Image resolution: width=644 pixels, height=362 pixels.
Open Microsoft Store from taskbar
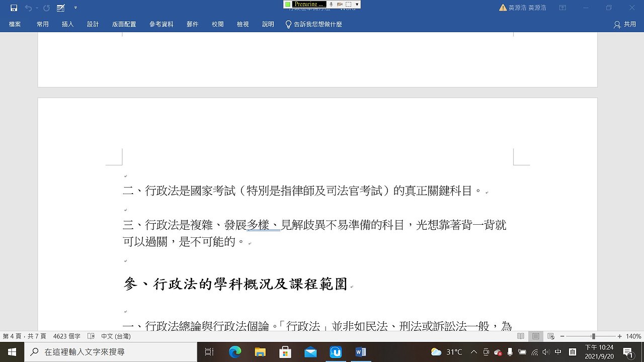point(285,352)
